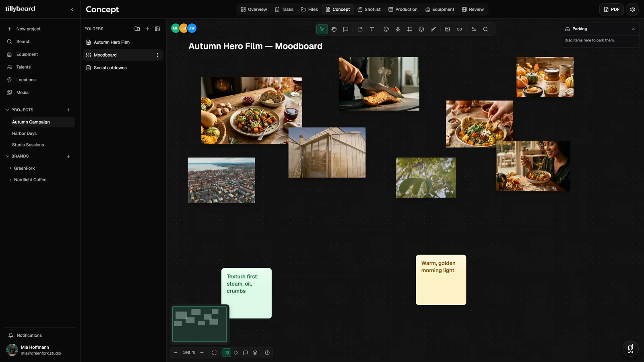Collapse the PROJECTS section
The image size is (644, 362).
(x=8, y=110)
